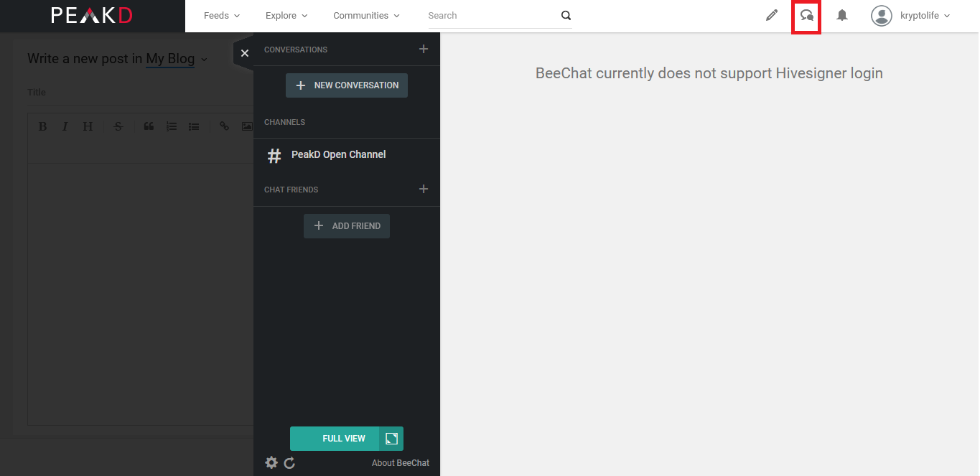Click the search magnifier icon
Viewport: 980px width, 476px height.
566,15
